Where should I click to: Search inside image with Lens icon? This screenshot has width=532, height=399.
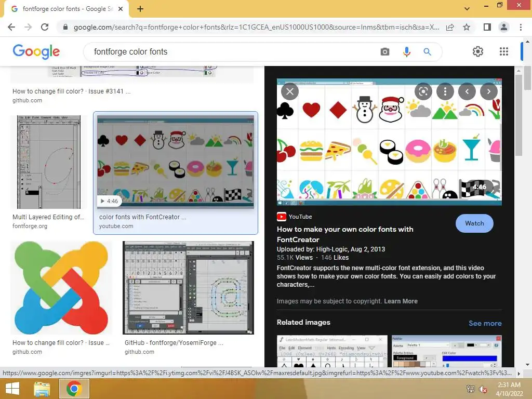[423, 91]
